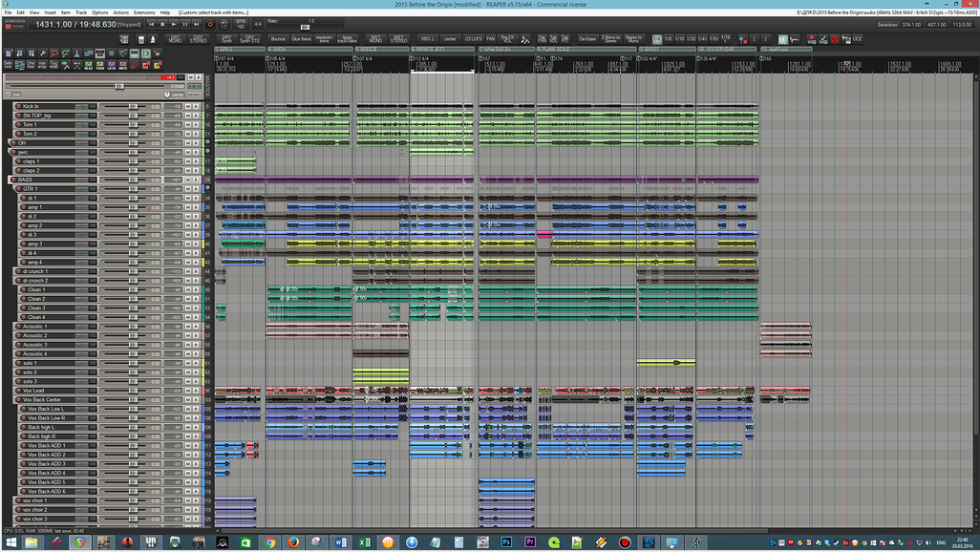Open the Insert menu
This screenshot has height=552, width=980.
[x=50, y=11]
